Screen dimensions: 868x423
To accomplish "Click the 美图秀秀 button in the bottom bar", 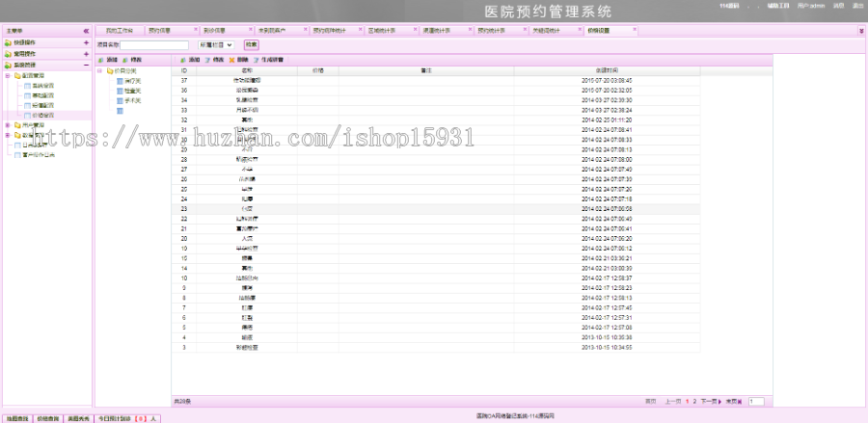I will 78,418.
